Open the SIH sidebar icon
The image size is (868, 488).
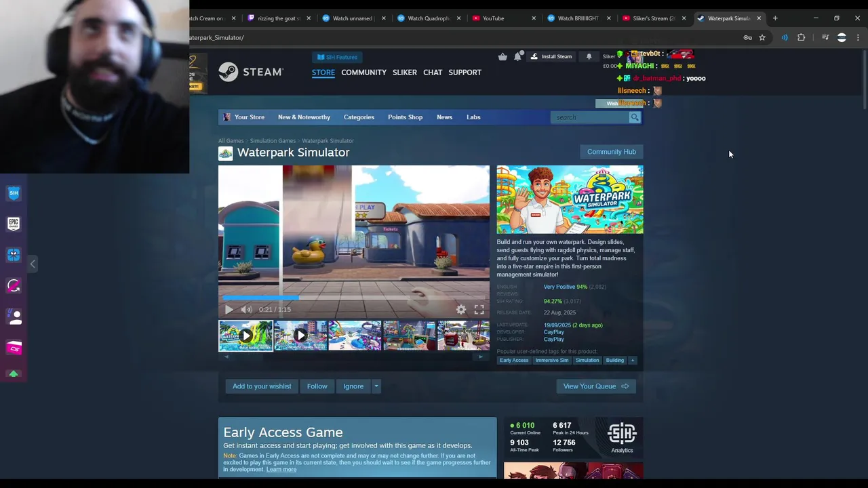pyautogui.click(x=14, y=193)
